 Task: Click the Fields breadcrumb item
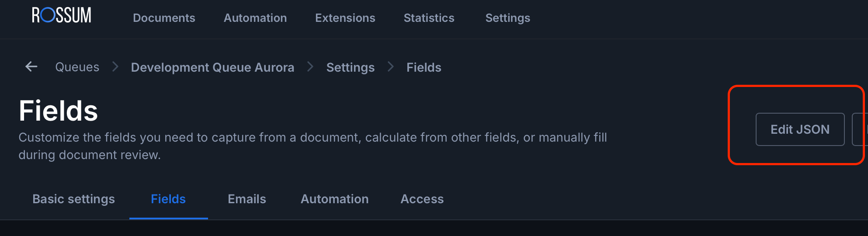tap(424, 67)
